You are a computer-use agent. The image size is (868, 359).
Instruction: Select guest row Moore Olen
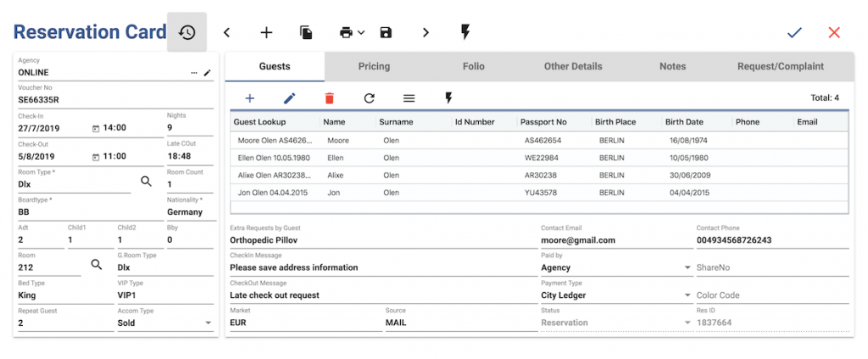click(539, 141)
